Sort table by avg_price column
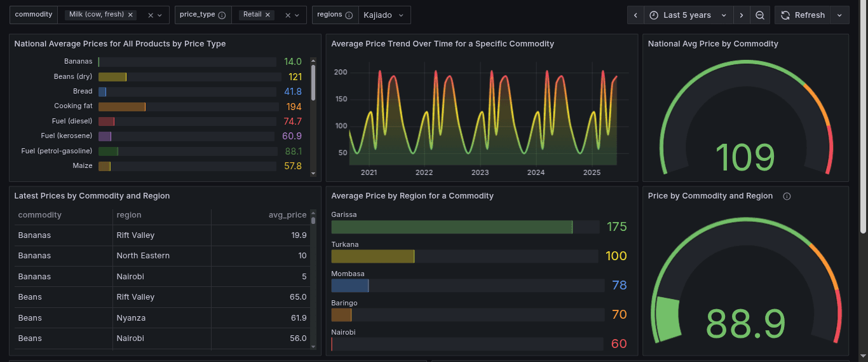868x362 pixels. [287, 215]
